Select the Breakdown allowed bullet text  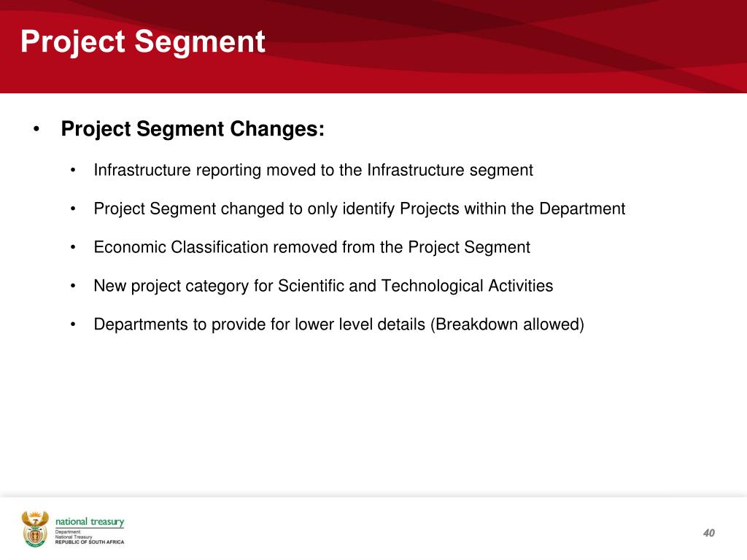pos(338,324)
